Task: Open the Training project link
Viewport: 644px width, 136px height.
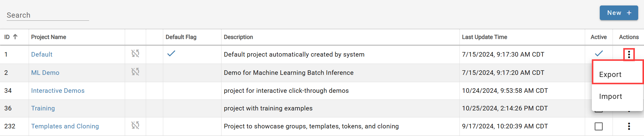Action: 43,108
